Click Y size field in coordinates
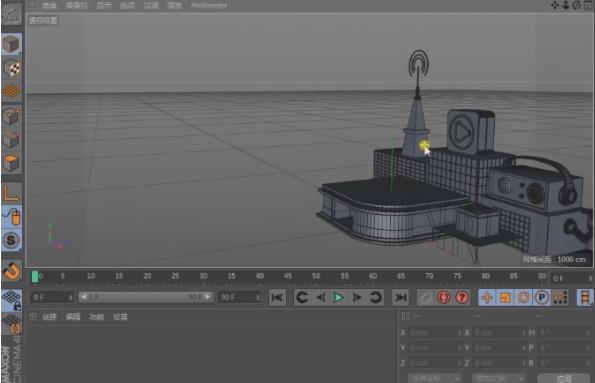The height and width of the screenshot is (383, 595). point(499,348)
